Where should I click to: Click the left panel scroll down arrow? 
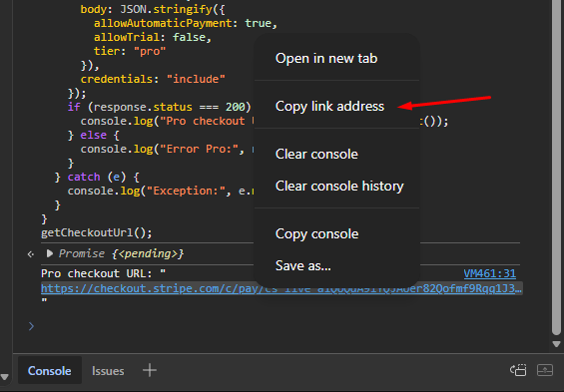point(5,377)
